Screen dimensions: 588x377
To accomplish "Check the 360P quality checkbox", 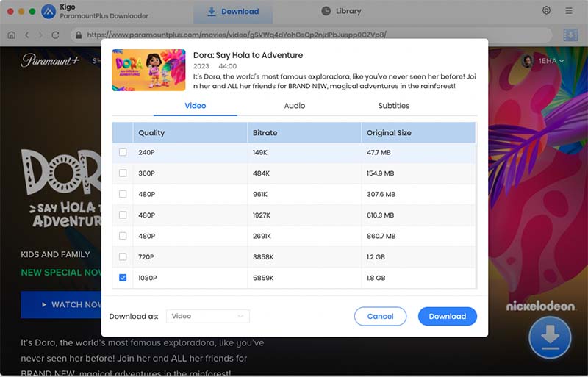I will point(123,173).
